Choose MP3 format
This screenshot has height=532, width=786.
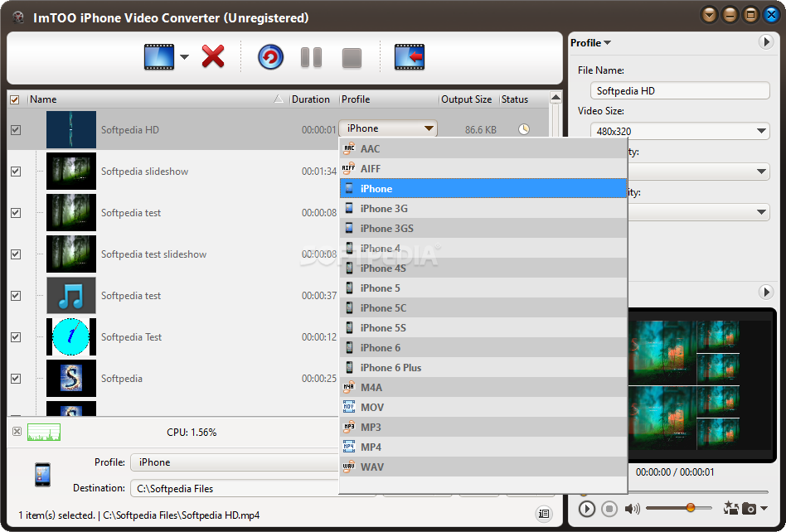click(x=483, y=428)
